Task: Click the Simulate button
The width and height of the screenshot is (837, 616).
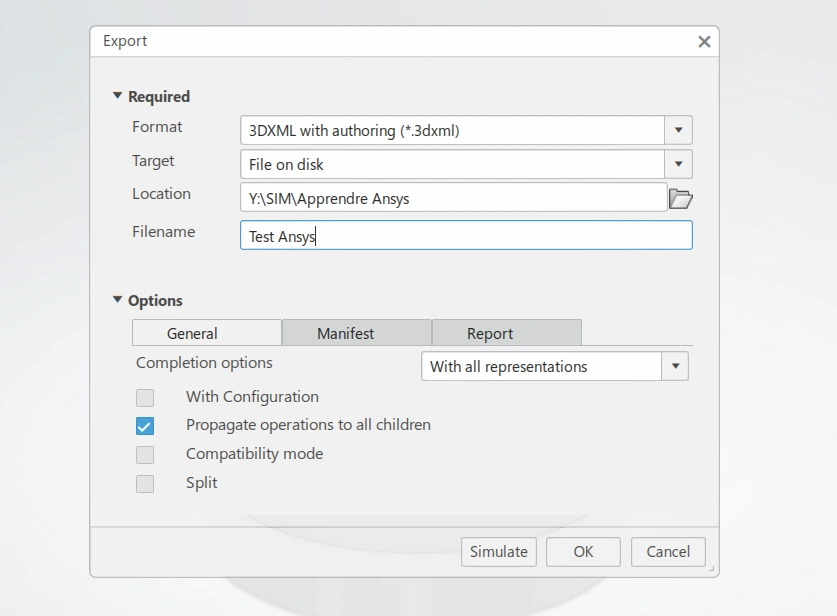Action: coord(499,552)
